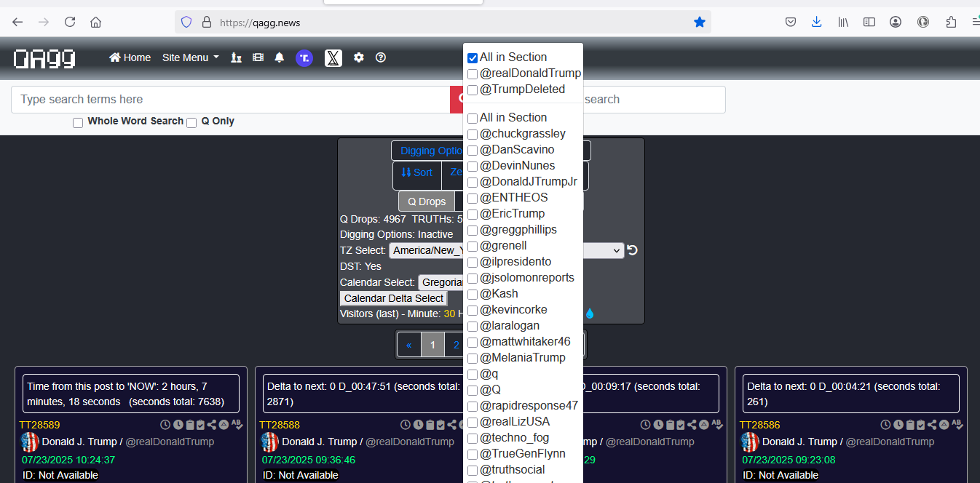Check the @realDonaldTrump checkbox

473,74
